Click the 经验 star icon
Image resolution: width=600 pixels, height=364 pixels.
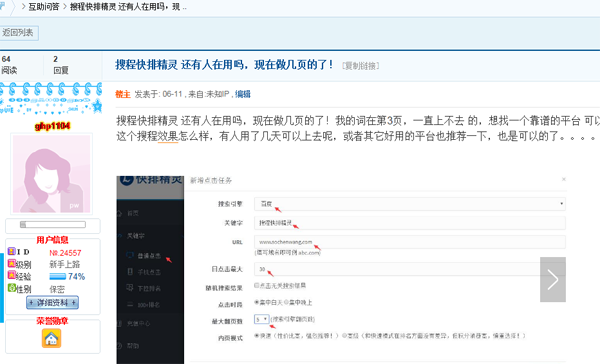pos(11,275)
